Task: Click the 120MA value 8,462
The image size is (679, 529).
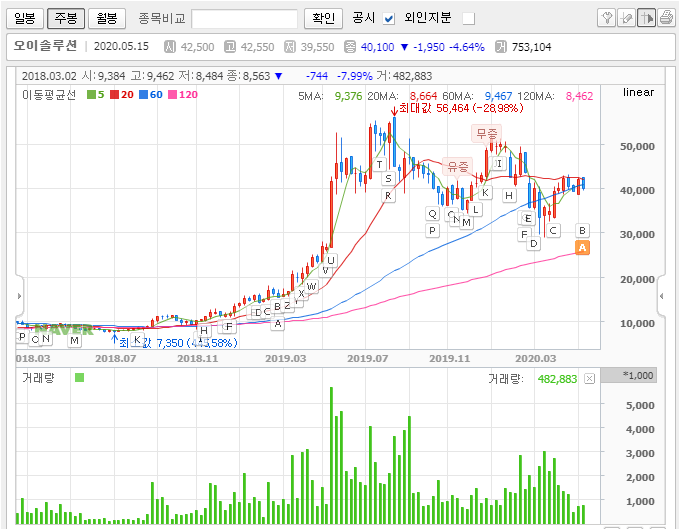Action: pyautogui.click(x=579, y=96)
